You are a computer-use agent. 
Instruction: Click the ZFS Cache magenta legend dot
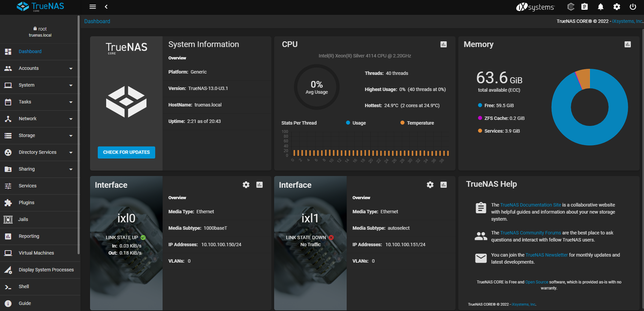[x=480, y=118]
